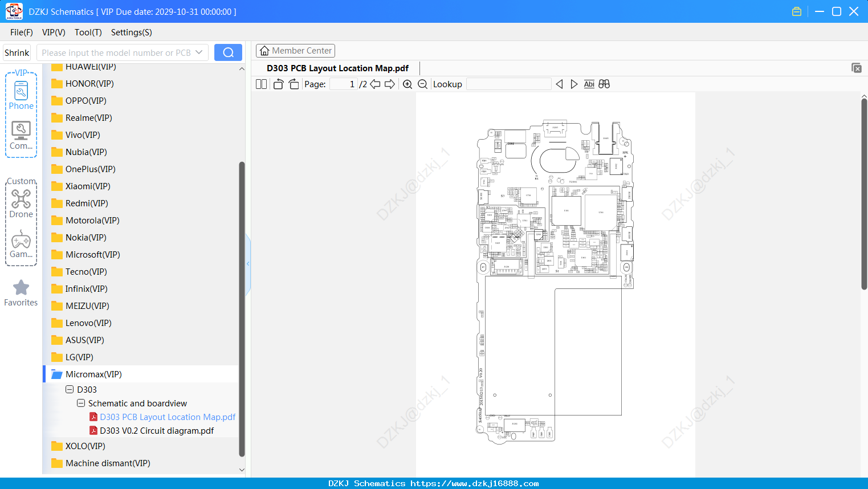Expand the HONOR(VIP) folder
This screenshot has height=489, width=868.
[x=83, y=84]
